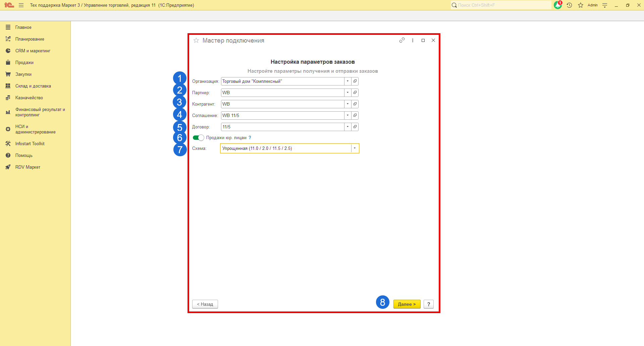
Task: Close the Мастер подключения dialog
Action: click(433, 40)
